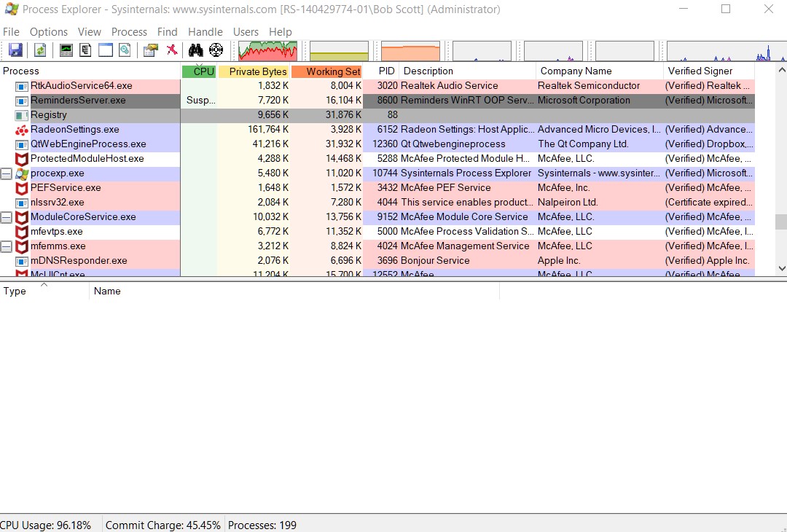Toggle the Show Process Tree icon
The image size is (787, 532).
pos(85,50)
